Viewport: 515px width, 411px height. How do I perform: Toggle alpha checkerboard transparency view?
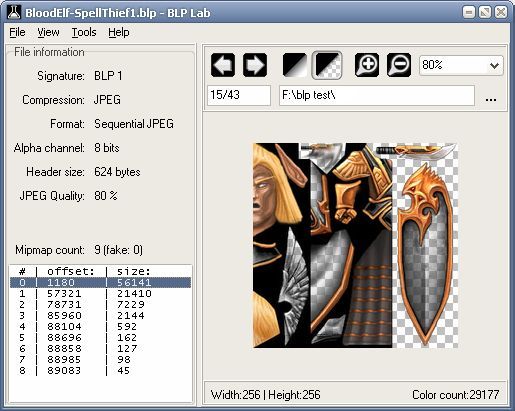click(x=327, y=65)
